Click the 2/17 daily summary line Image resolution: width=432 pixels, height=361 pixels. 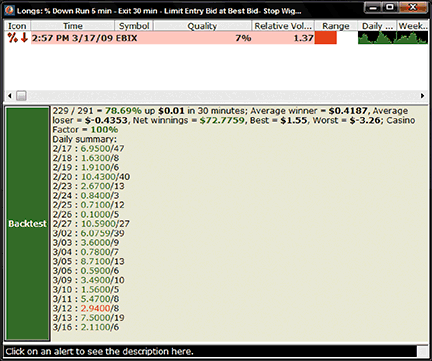[x=88, y=148]
